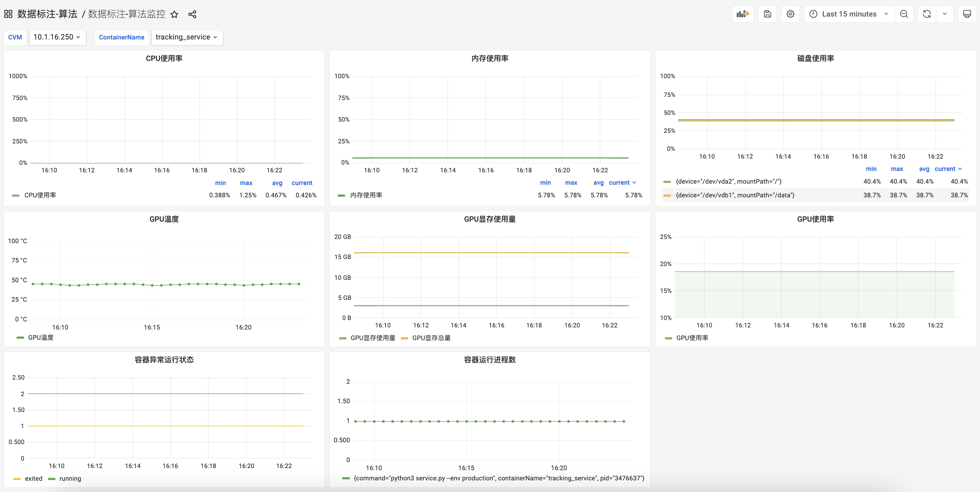Image resolution: width=980 pixels, height=492 pixels.
Task: Go to 数据标注-算法 folder breadcrumb
Action: pyautogui.click(x=47, y=14)
